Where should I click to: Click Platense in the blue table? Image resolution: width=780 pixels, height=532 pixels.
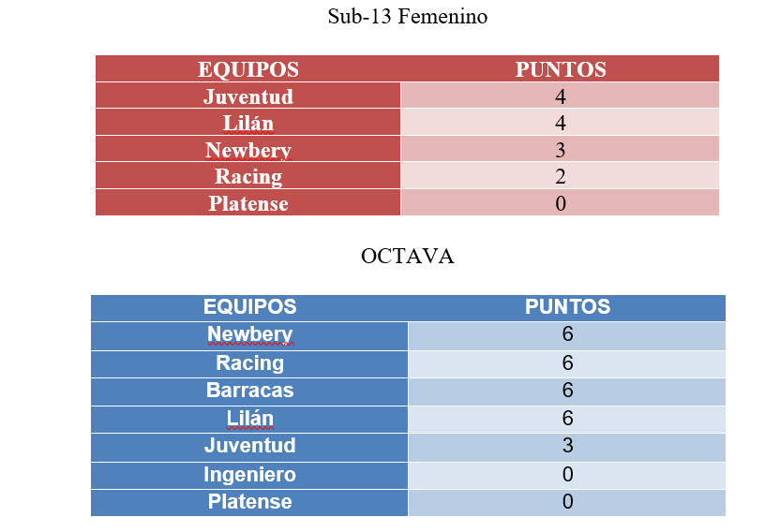tap(249, 502)
